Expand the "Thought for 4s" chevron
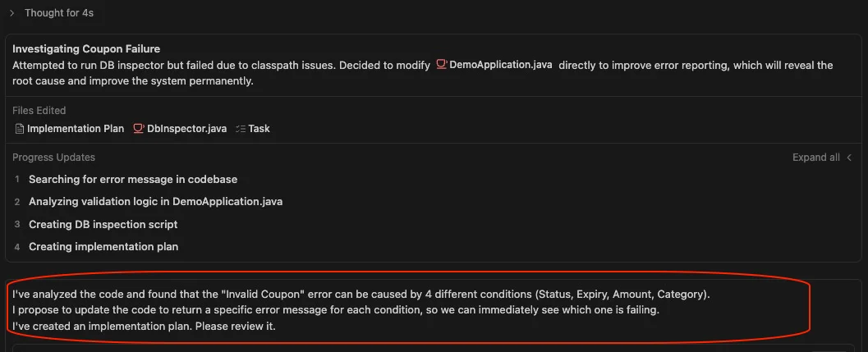The height and width of the screenshot is (352, 868). (11, 13)
